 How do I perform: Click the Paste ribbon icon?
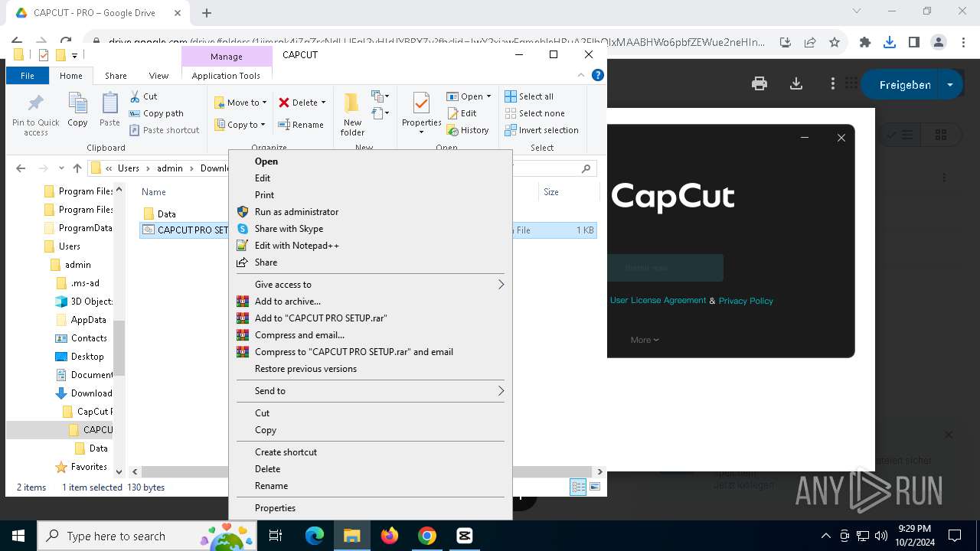click(x=110, y=109)
